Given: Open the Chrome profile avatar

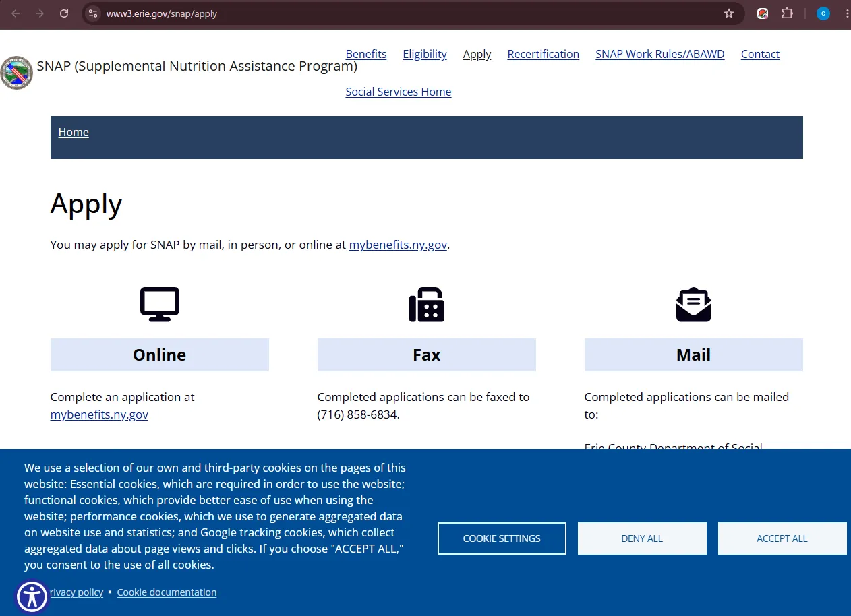Looking at the screenshot, I should coord(823,13).
